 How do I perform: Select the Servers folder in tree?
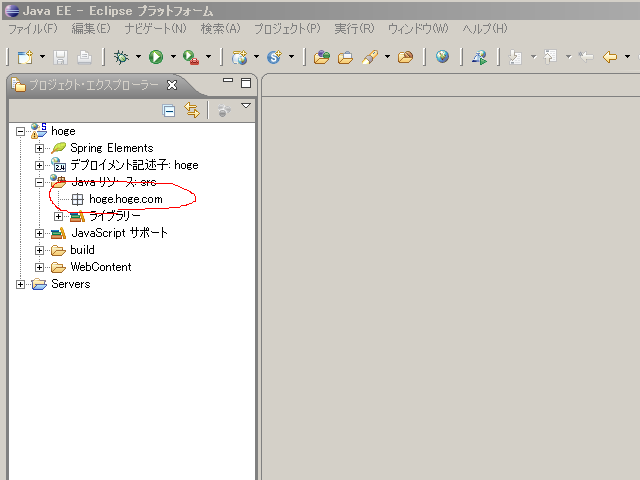click(70, 284)
